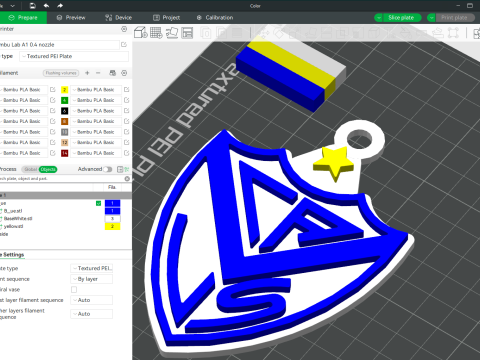The width and height of the screenshot is (480, 360).
Task: Open the file menu dropdown arrow
Action: pos(13,6)
